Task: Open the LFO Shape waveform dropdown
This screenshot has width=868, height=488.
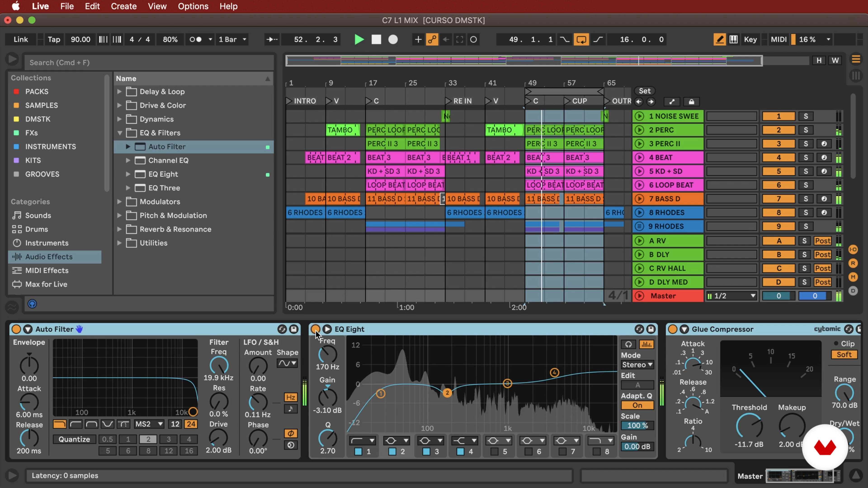Action: tap(287, 363)
